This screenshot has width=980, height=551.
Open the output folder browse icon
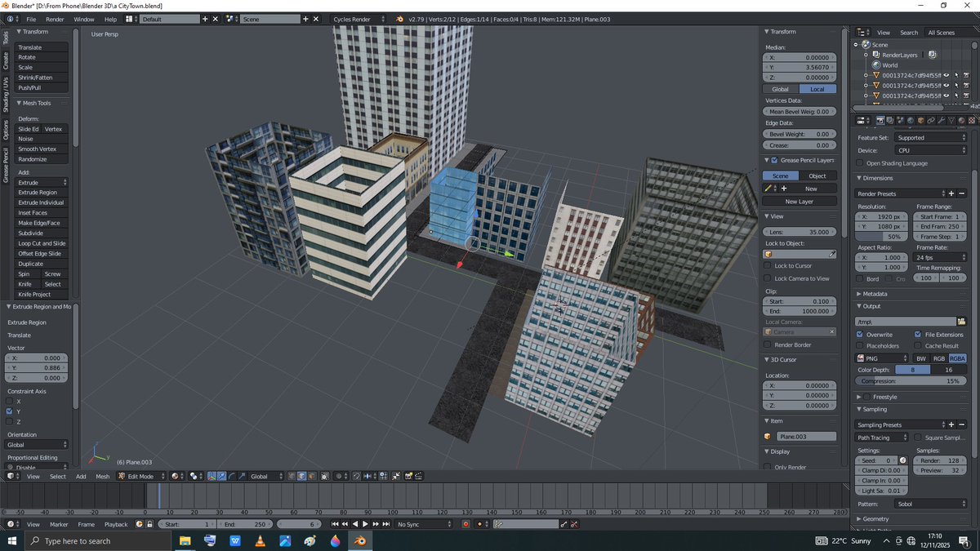coord(961,322)
